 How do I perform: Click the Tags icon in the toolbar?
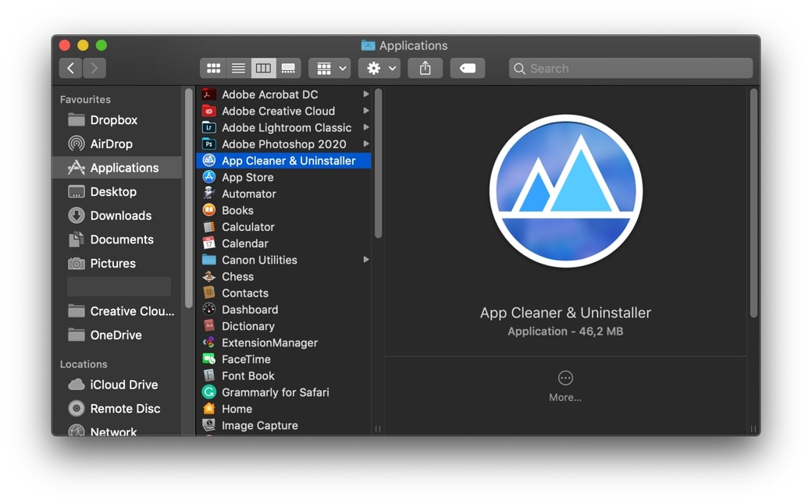pos(467,68)
